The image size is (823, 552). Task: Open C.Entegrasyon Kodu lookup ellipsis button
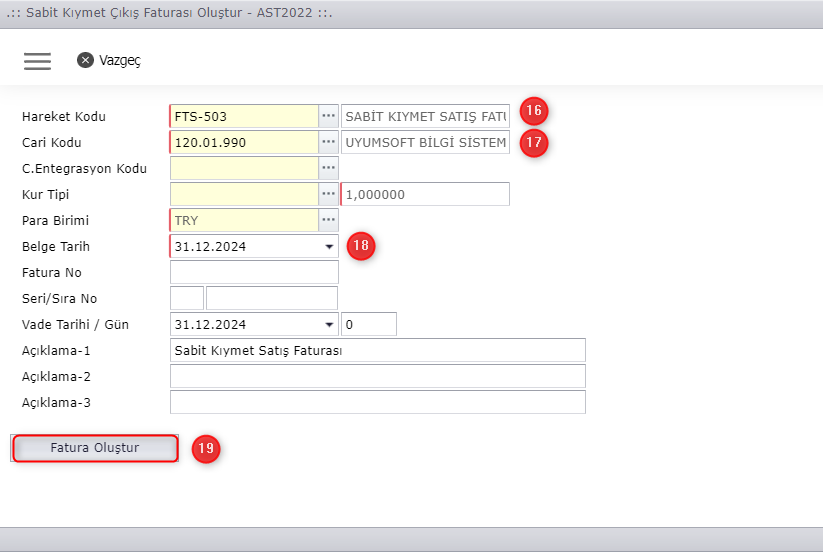[x=328, y=168]
